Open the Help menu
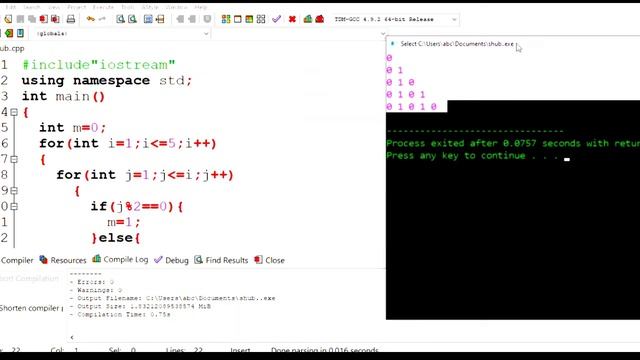640x360 pixels. [200, 7]
